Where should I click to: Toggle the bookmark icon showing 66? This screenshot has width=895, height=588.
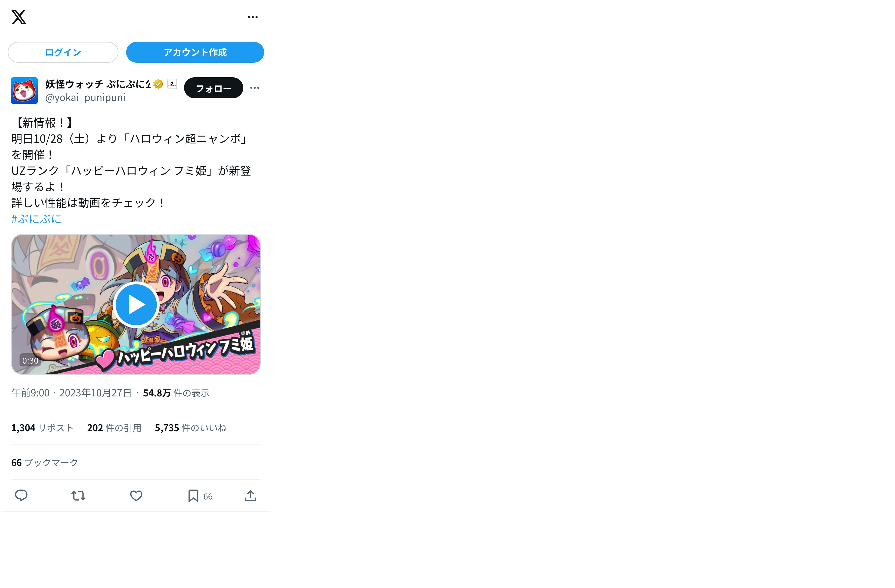[x=193, y=496]
